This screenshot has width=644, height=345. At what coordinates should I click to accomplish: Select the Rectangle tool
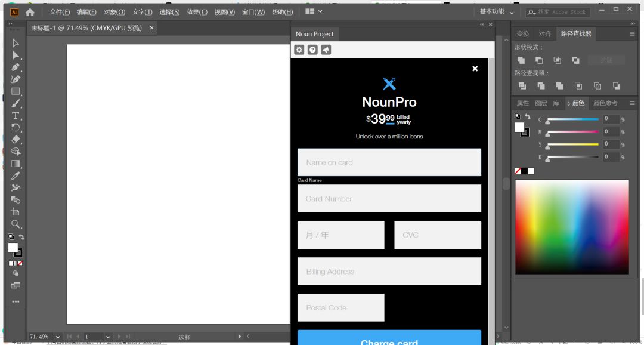pyautogui.click(x=16, y=91)
